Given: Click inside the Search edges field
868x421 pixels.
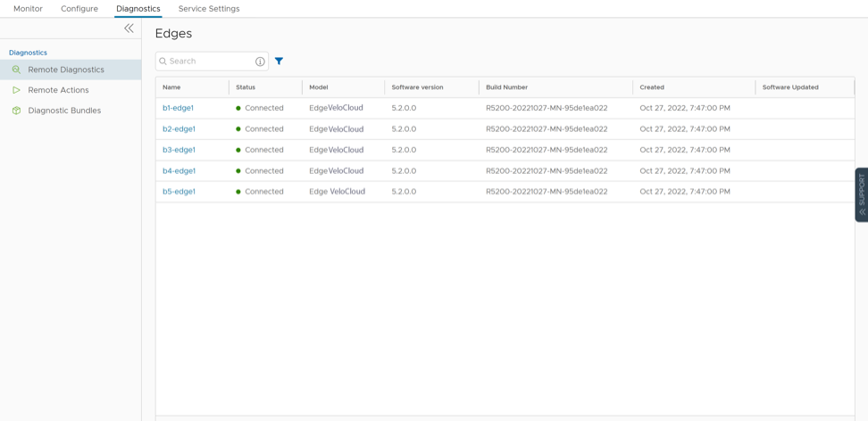Looking at the screenshot, I should [207, 62].
